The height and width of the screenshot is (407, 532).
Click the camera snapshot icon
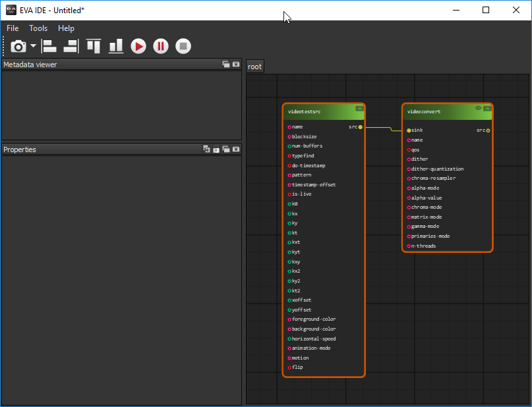pos(18,46)
